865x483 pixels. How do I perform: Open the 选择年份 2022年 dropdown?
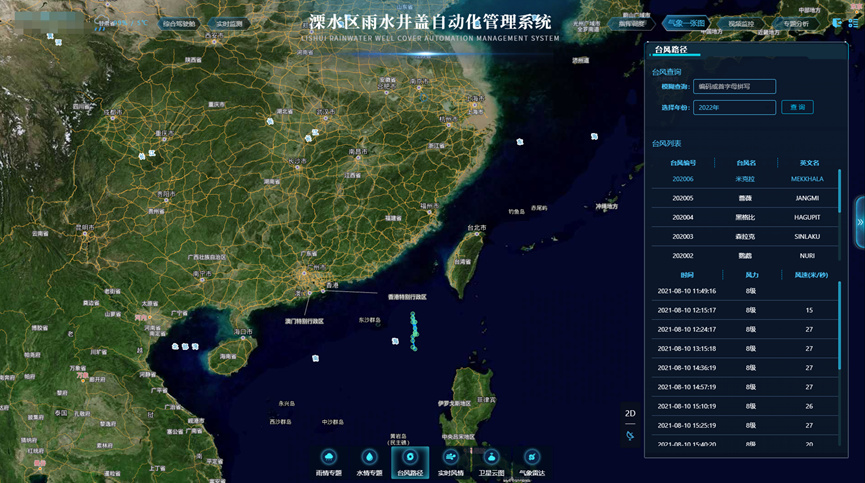(x=734, y=108)
